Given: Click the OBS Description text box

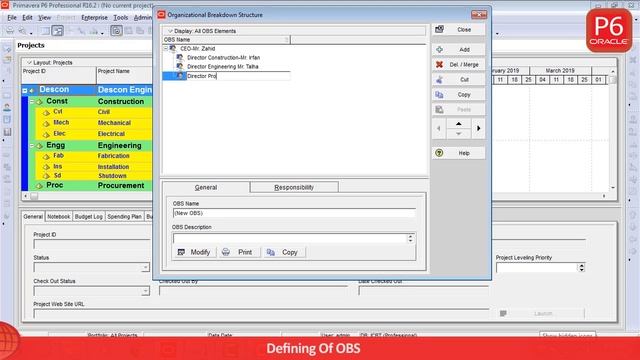Looking at the screenshot, I should (x=289, y=238).
